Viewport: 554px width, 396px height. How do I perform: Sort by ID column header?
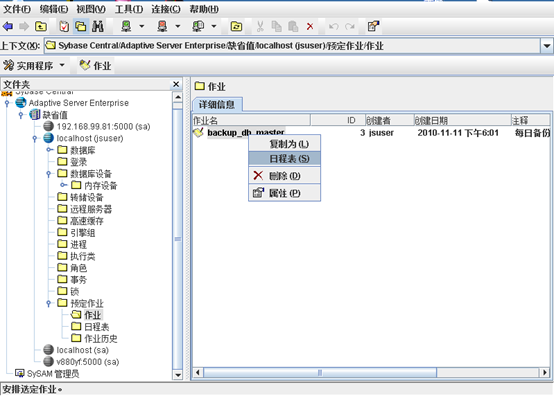338,120
